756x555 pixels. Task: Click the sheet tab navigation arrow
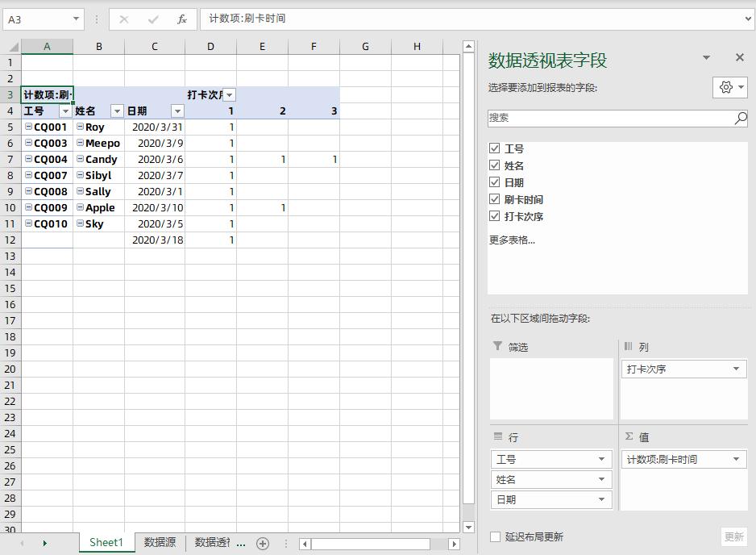coord(46,544)
